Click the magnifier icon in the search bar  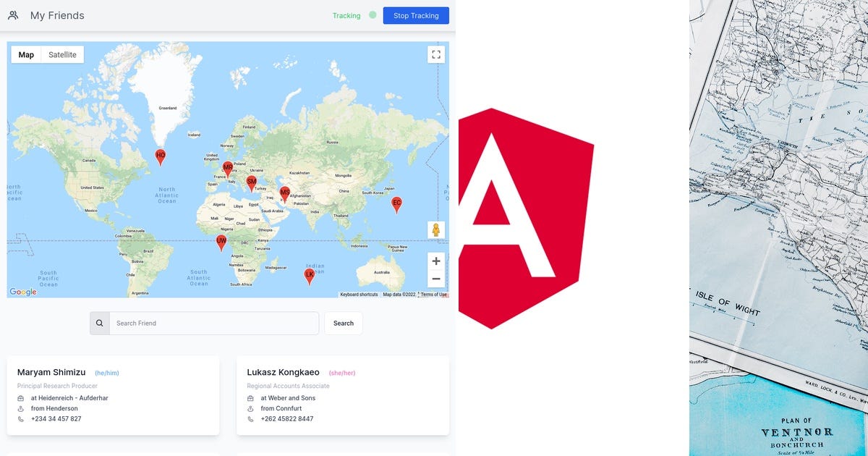click(99, 323)
